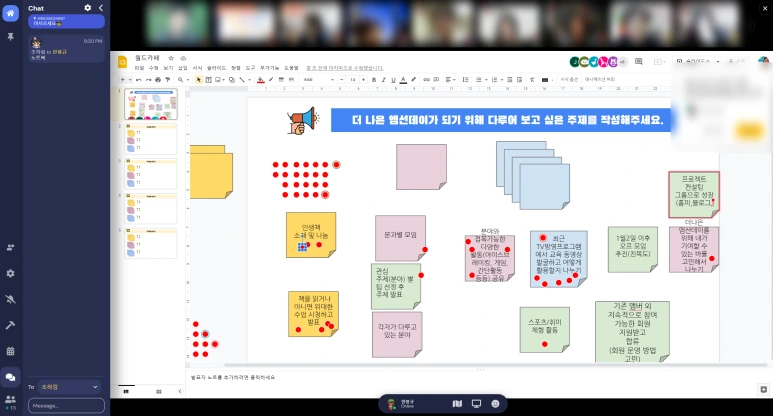Viewport: 773px width, 416px height.
Task: Focus the chat Message input field
Action: coord(66,406)
